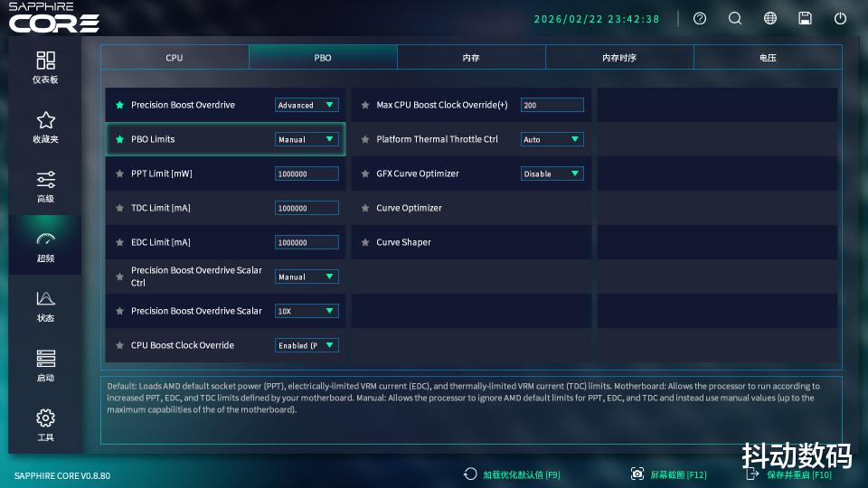Viewport: 868px width, 488px height.
Task: Open the Platform Thermal Throttle Ctrl Auto dropdown
Action: [552, 139]
